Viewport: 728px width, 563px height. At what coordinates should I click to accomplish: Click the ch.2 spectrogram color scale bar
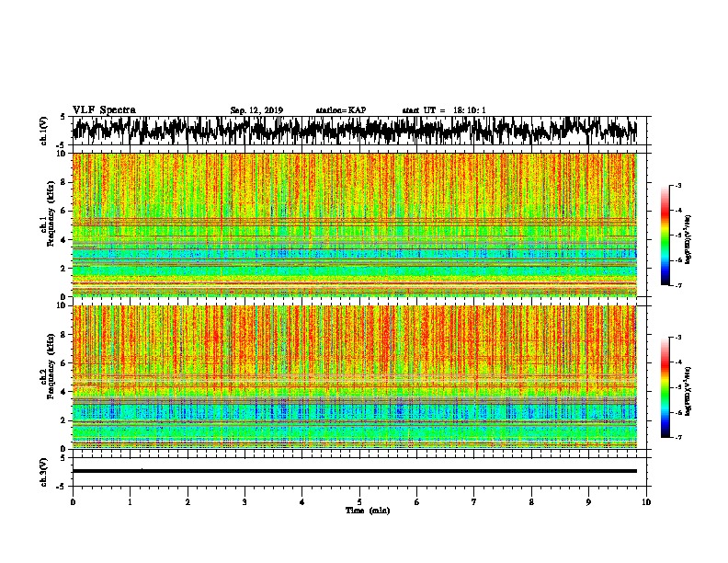coord(665,387)
